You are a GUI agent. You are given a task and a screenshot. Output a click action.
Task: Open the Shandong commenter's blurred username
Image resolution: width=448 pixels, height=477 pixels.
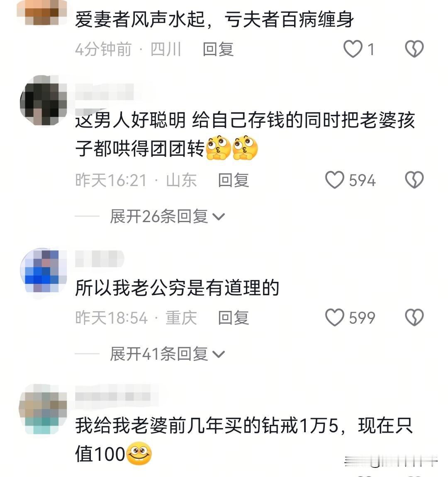pyautogui.click(x=104, y=92)
